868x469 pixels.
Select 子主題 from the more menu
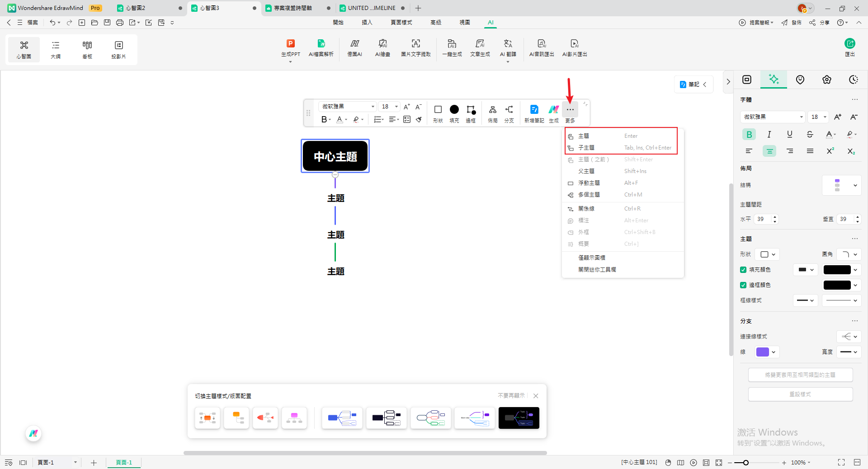pos(586,148)
